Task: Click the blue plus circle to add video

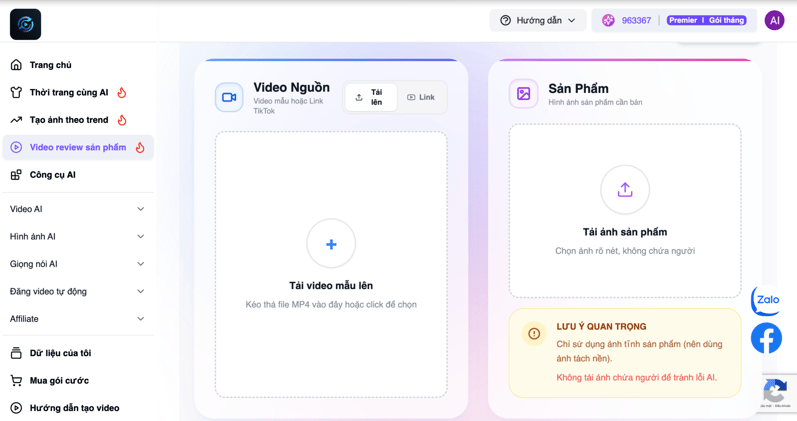Action: click(331, 244)
